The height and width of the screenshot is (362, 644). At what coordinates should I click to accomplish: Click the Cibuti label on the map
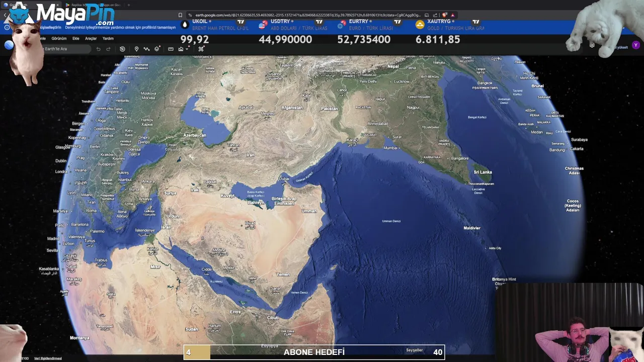[x=273, y=318]
